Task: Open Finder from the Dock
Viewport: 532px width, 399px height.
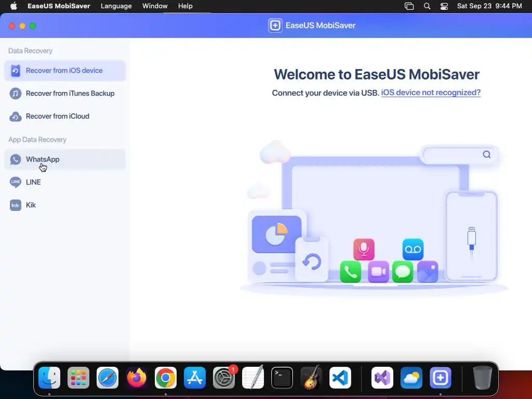Action: 49,378
